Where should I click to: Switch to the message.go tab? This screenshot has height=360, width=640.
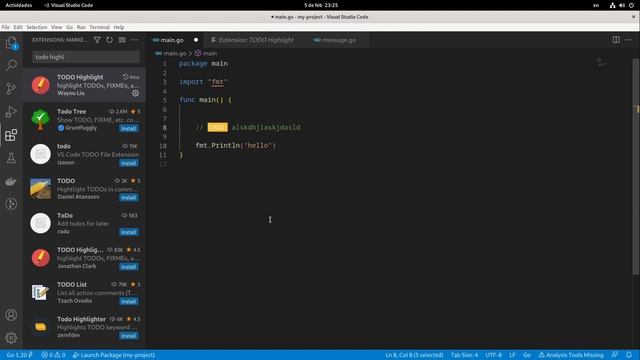click(339, 40)
